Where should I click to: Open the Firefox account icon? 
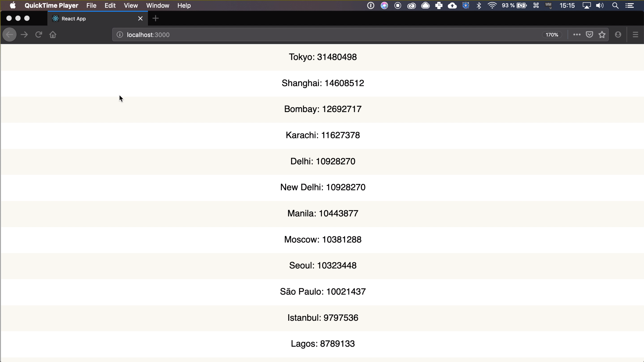coord(618,35)
